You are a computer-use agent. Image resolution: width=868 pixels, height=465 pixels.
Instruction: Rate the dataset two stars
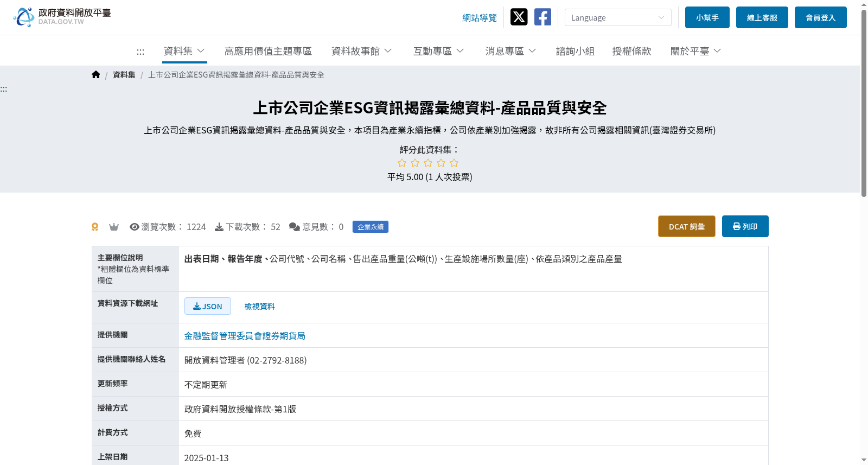415,163
